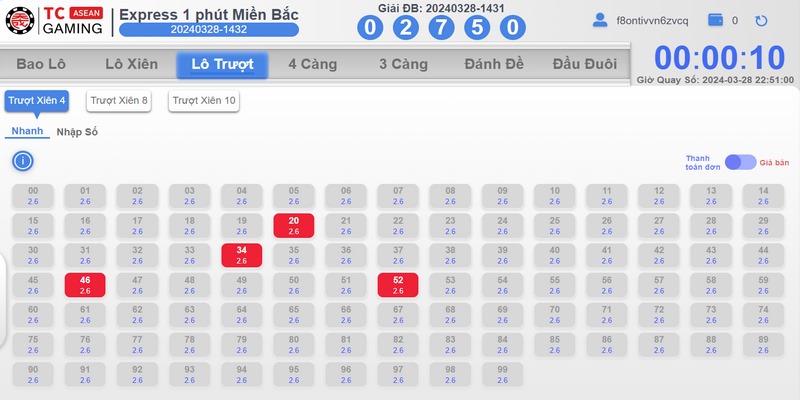This screenshot has width=800, height=400.
Task: Click the TC Gaming poker chip logo
Action: 20,20
